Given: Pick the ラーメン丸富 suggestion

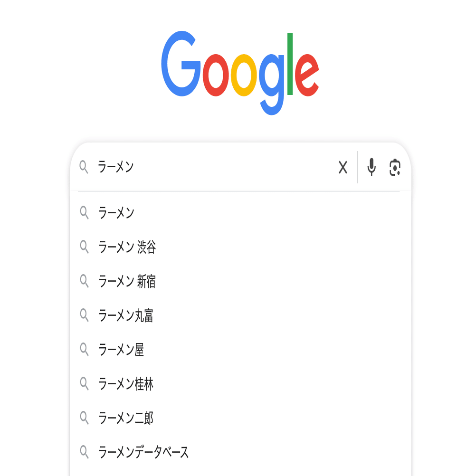Looking at the screenshot, I should pyautogui.click(x=125, y=315).
